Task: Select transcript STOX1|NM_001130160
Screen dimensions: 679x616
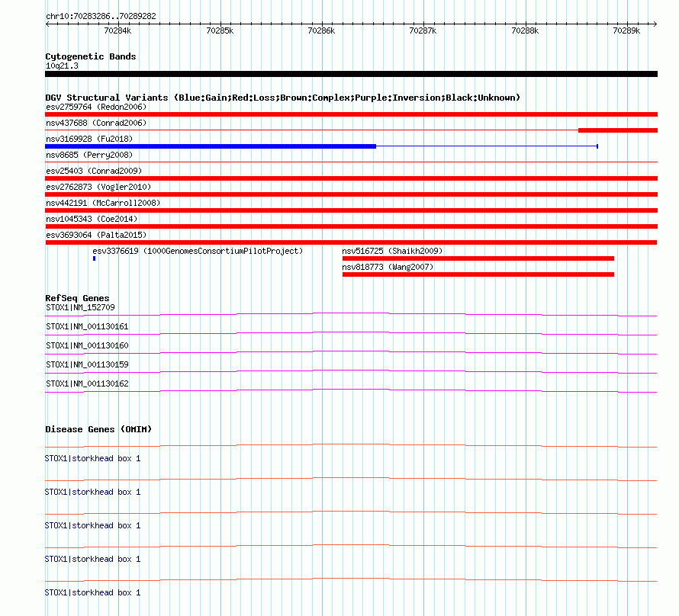Action: pos(87,345)
